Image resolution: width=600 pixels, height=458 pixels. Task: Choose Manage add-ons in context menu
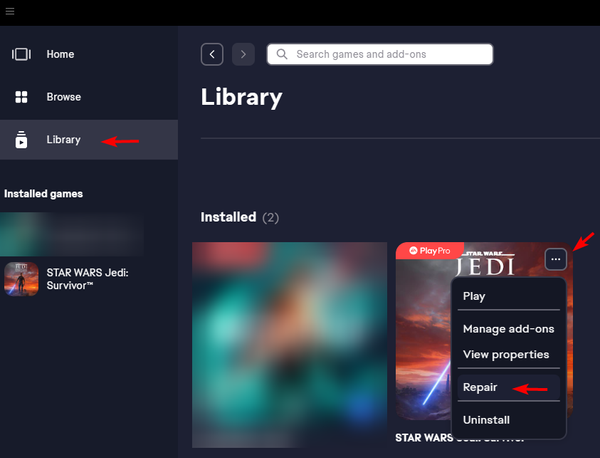tap(508, 329)
